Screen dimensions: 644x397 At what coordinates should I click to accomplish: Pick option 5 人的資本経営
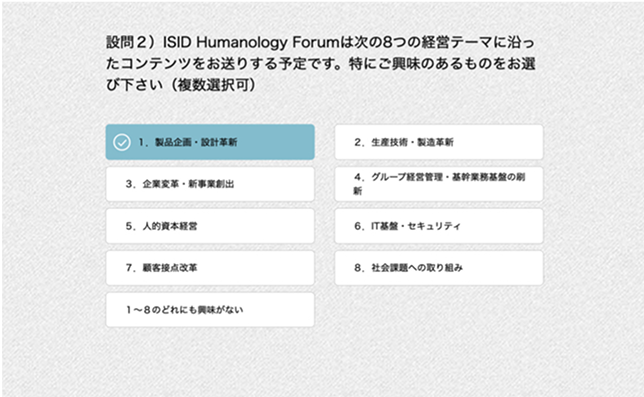tap(210, 226)
